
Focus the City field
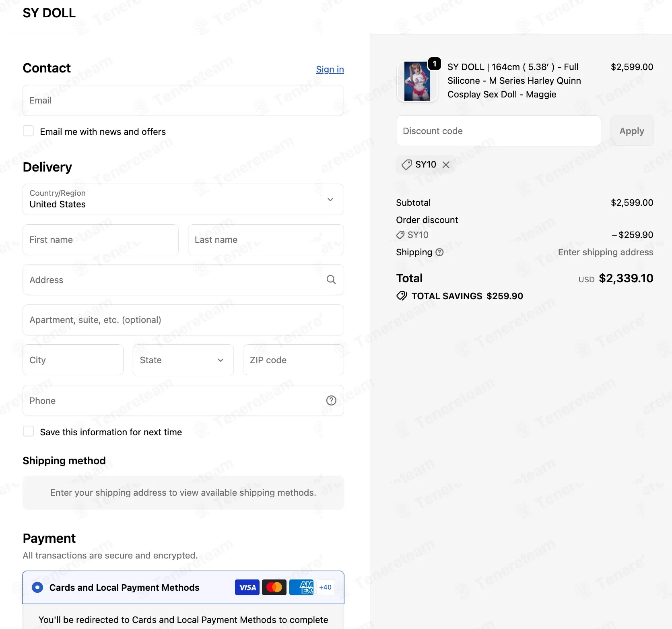(x=73, y=360)
